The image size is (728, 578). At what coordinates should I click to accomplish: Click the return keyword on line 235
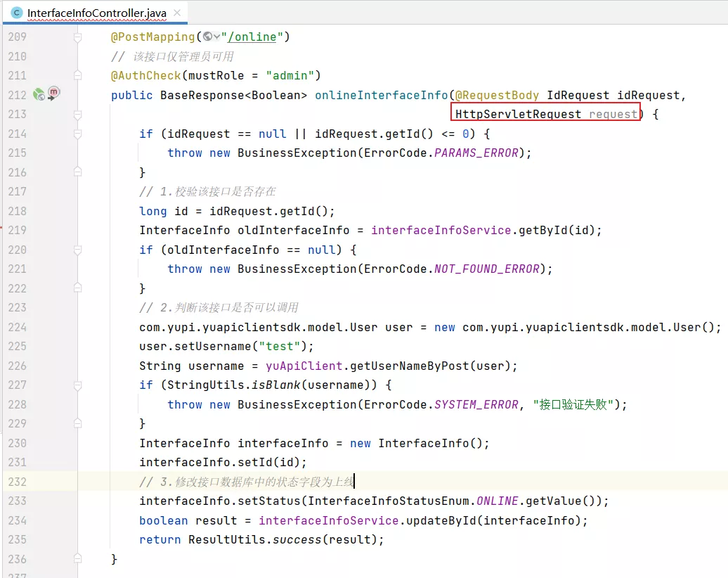click(x=160, y=539)
